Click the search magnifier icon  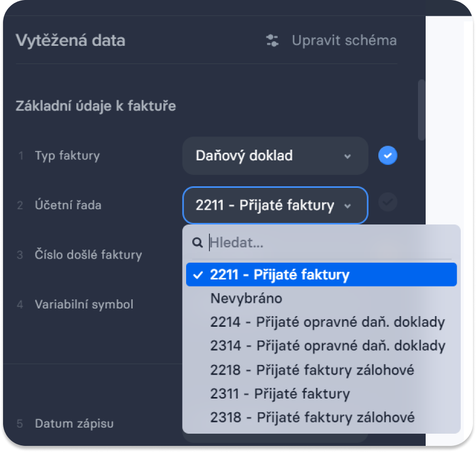tap(197, 242)
